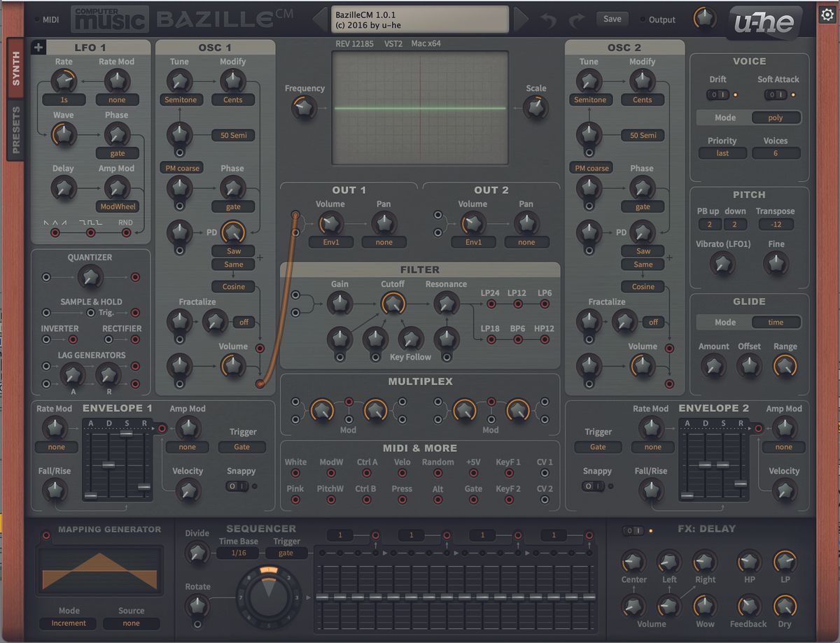
Task: Click the next-preset arrow beside the preset display
Action: pos(519,19)
